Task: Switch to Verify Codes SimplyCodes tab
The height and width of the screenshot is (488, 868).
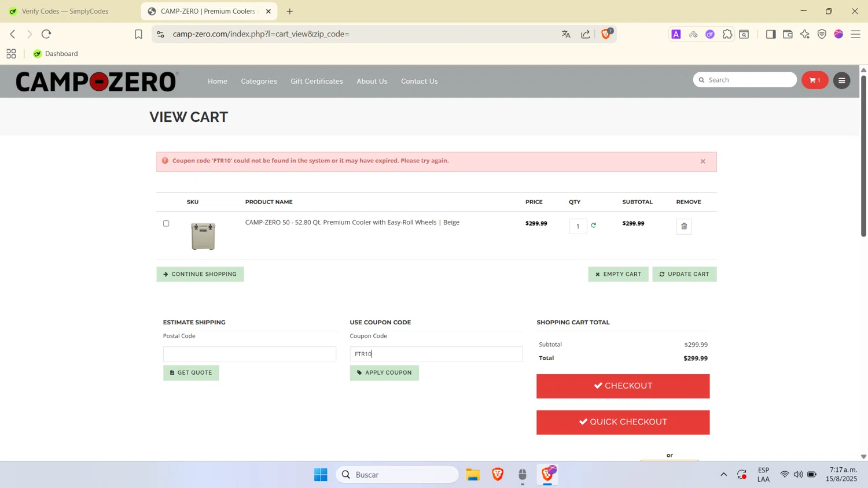Action: click(65, 11)
